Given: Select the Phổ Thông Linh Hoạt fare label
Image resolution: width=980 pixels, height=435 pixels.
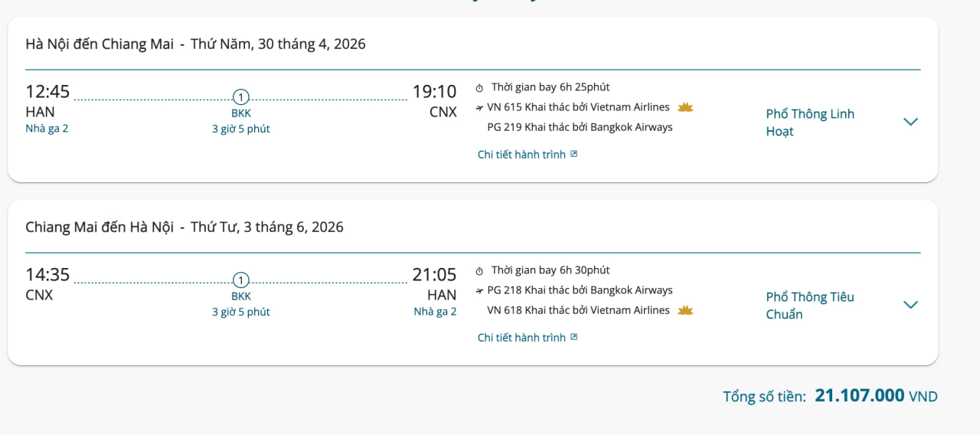Looking at the screenshot, I should [810, 123].
